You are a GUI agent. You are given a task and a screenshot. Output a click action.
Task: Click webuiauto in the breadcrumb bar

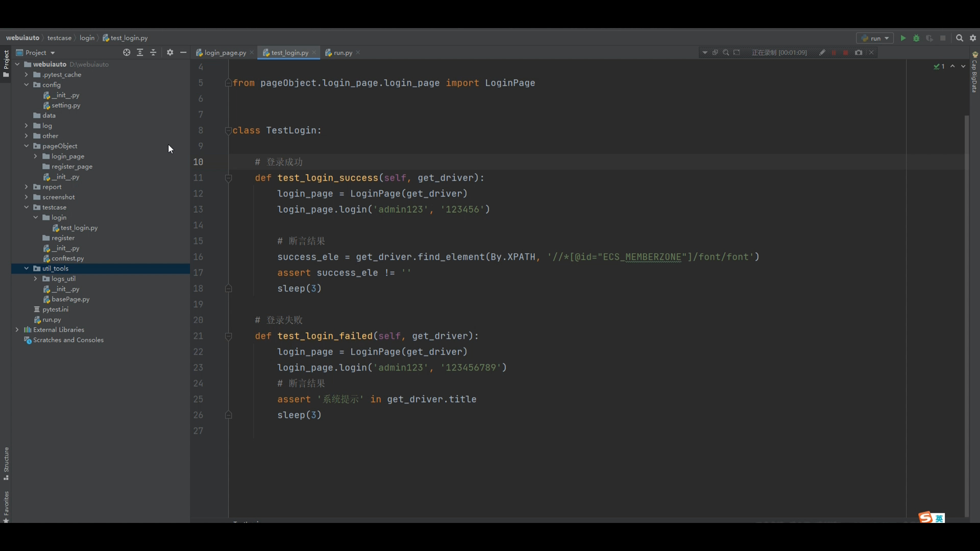point(22,38)
